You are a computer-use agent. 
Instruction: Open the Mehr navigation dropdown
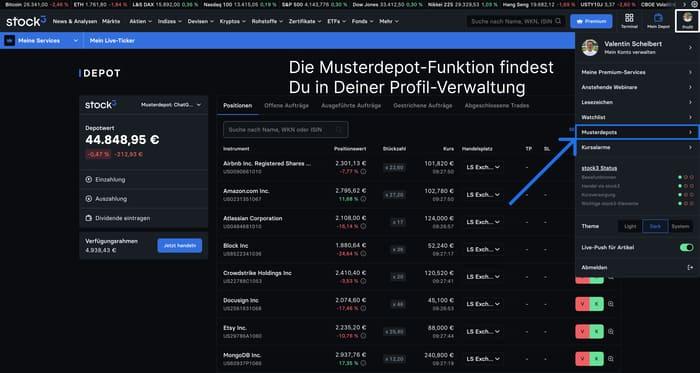[389, 21]
